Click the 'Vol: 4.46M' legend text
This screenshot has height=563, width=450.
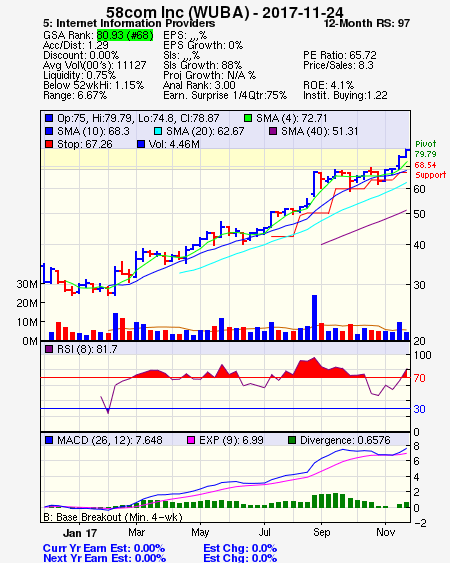[x=174, y=144]
